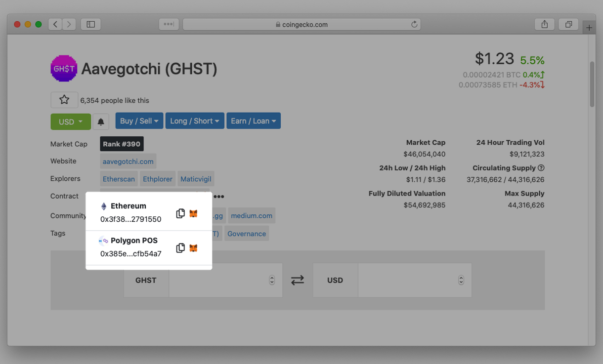Viewport: 603px width, 364px height.
Task: Click the 0x3f38...2791550 address text
Action: point(130,219)
